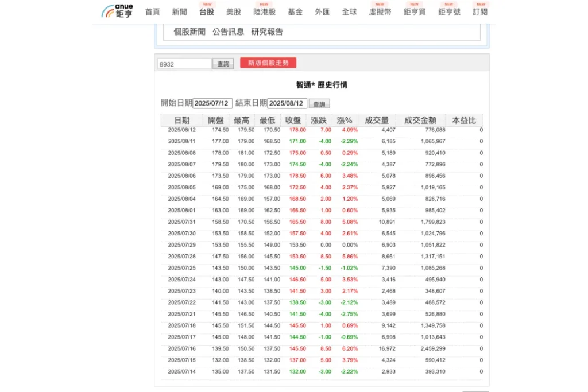Image resolution: width=588 pixels, height=392 pixels.
Task: Click the 智通* 歷史行情 title
Action: pyautogui.click(x=322, y=85)
